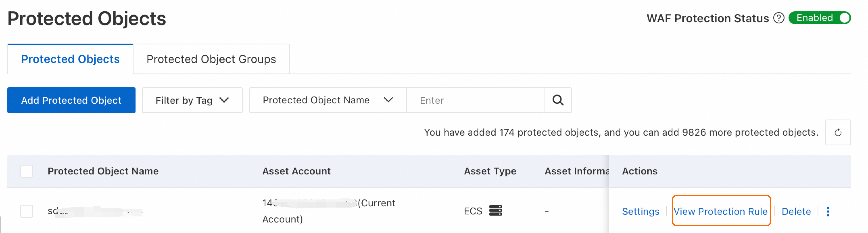The image size is (868, 233).
Task: Click the search magnifier icon
Action: [x=558, y=100]
